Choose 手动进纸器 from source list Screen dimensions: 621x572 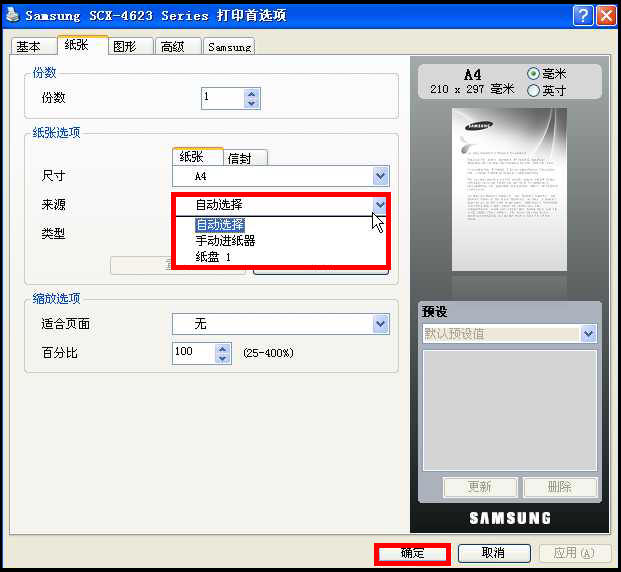(225, 240)
